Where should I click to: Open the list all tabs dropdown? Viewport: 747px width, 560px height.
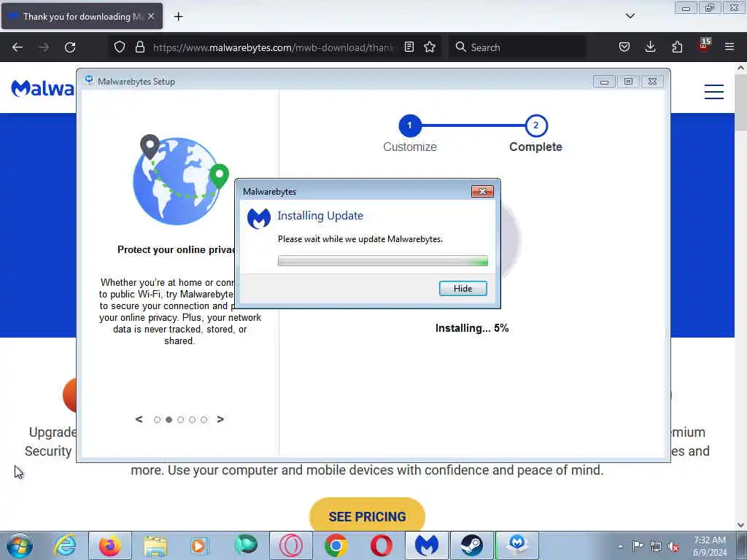(630, 16)
